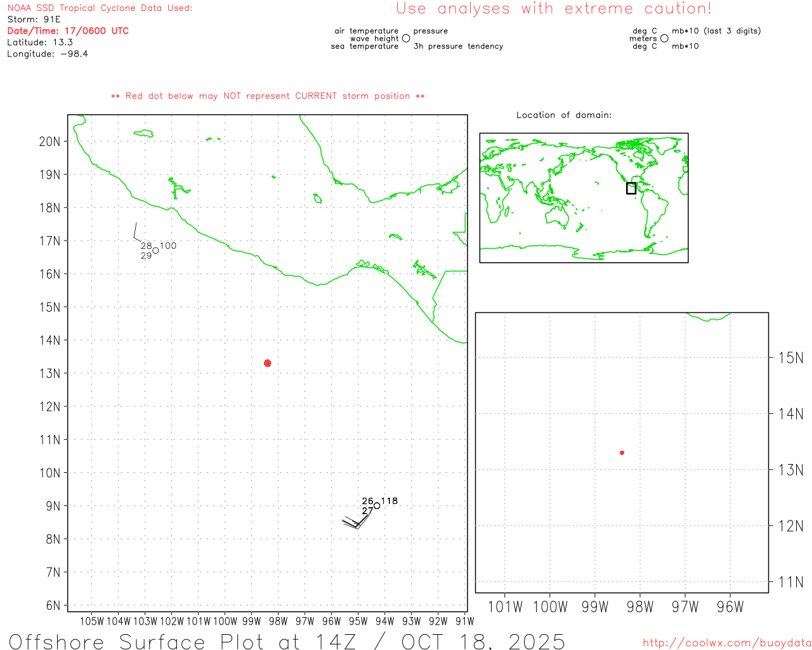Click the 15N label on zoomed inset map
Viewport: 812px width, 650px height.
[x=790, y=358]
